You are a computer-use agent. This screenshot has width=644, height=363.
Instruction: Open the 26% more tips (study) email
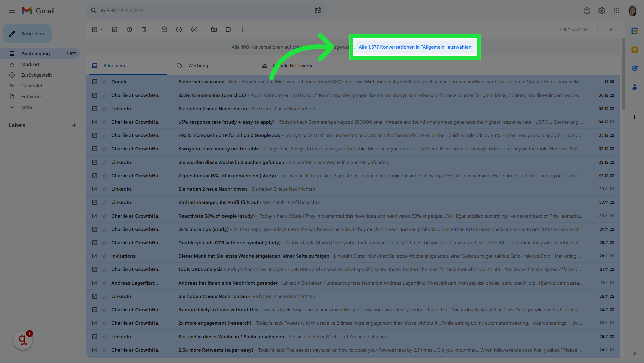[353, 229]
